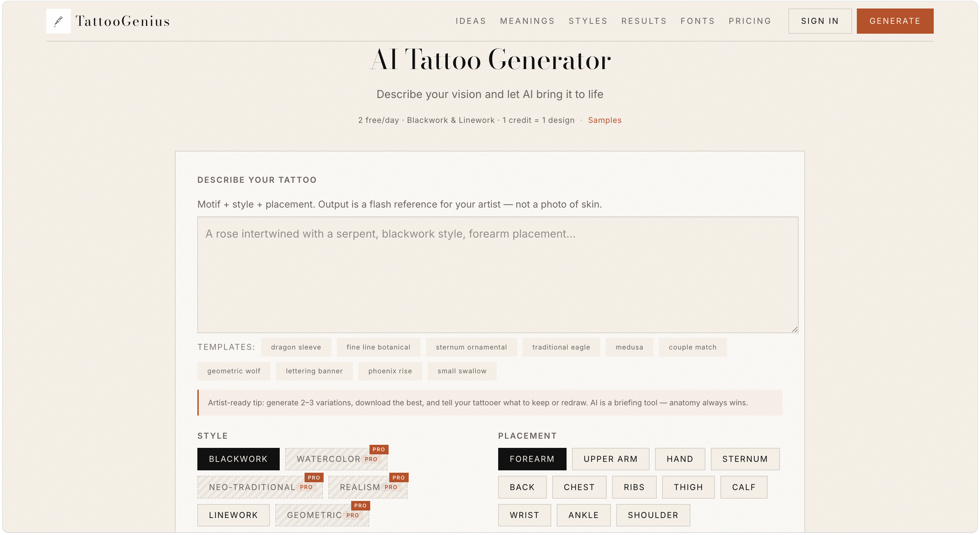Pick the sternum ornamental template
The image size is (980, 535).
(x=471, y=347)
